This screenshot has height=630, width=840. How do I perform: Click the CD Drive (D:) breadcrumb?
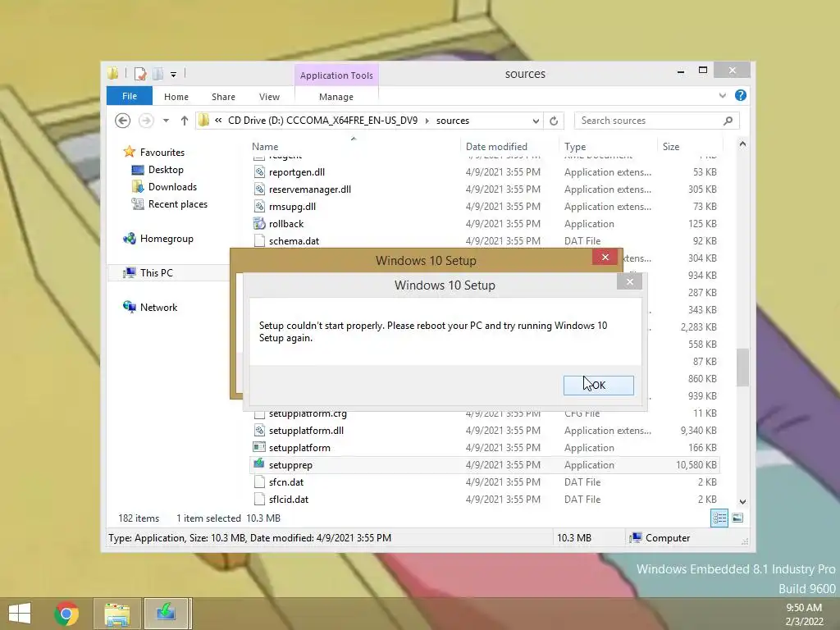(x=322, y=121)
